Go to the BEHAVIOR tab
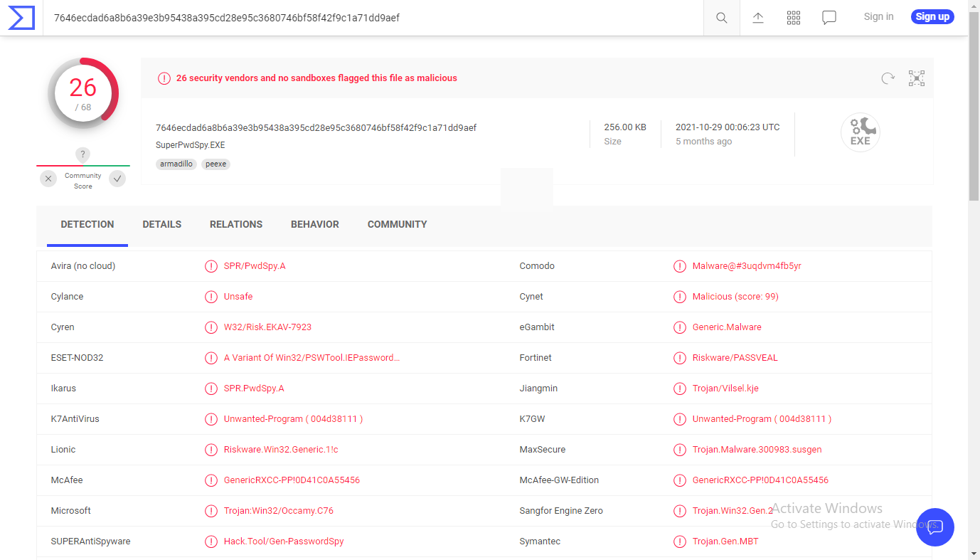The height and width of the screenshot is (560, 980). [315, 224]
